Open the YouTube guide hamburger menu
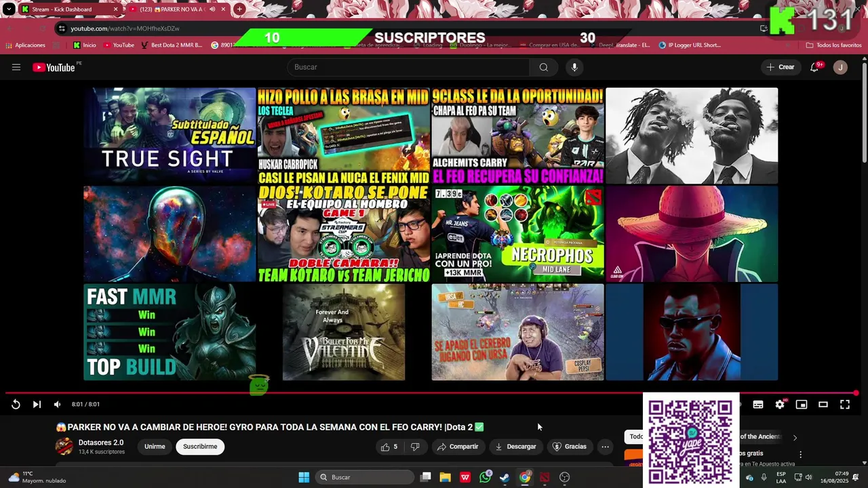 pos(16,67)
